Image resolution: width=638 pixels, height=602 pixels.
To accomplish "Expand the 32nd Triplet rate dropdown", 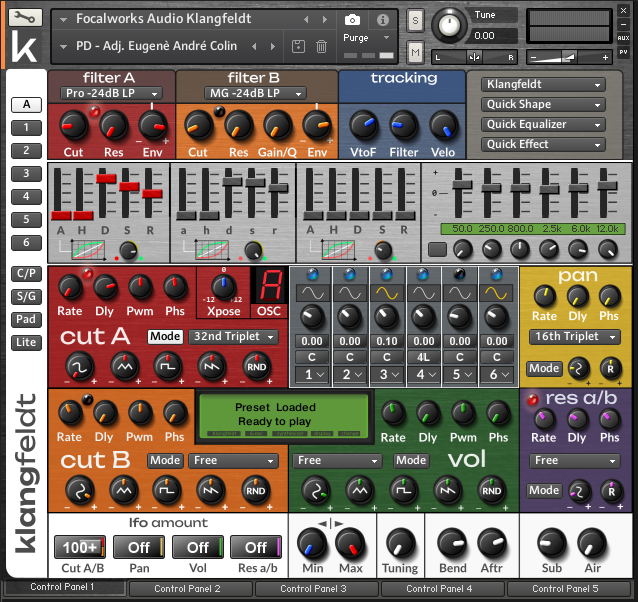I will tap(234, 337).
